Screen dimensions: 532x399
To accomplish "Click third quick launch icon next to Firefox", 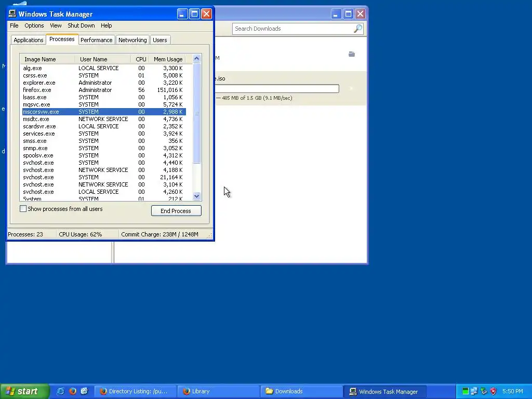I will tap(84, 391).
